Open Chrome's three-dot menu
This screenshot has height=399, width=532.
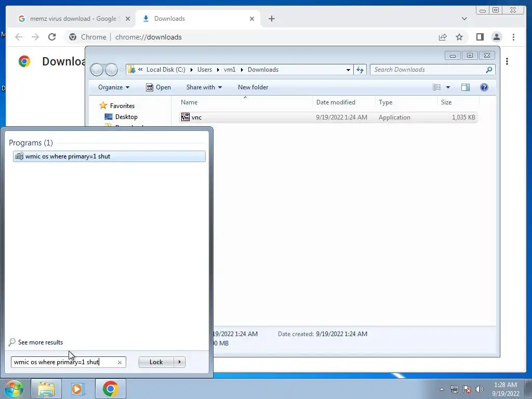[x=513, y=37]
